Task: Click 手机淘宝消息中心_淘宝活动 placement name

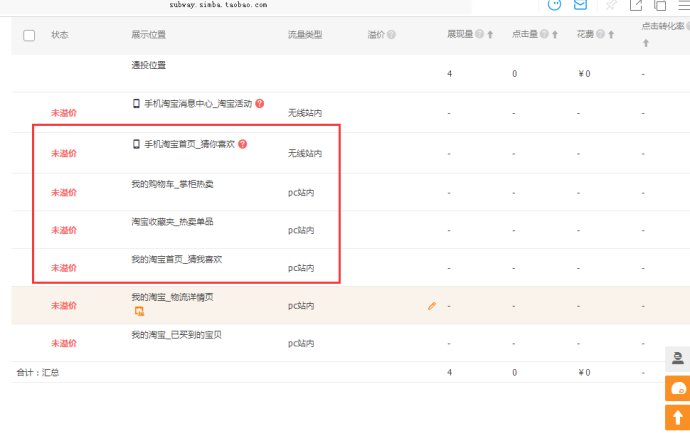Action: [198, 103]
